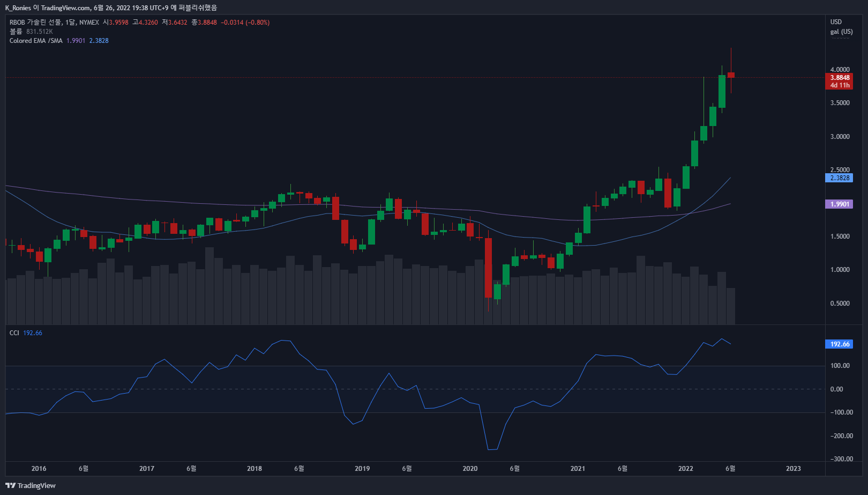868x495 pixels.
Task: Click the 2023 label on time axis
Action: point(793,469)
